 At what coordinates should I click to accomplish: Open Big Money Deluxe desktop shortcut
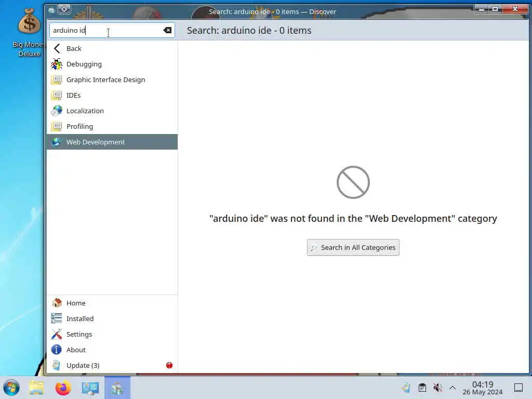[x=29, y=33]
